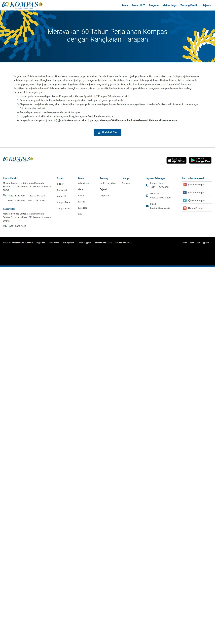The height and width of the screenshot is (644, 215).
Task: Open the Promo HUT menu item
Action: point(138,5)
